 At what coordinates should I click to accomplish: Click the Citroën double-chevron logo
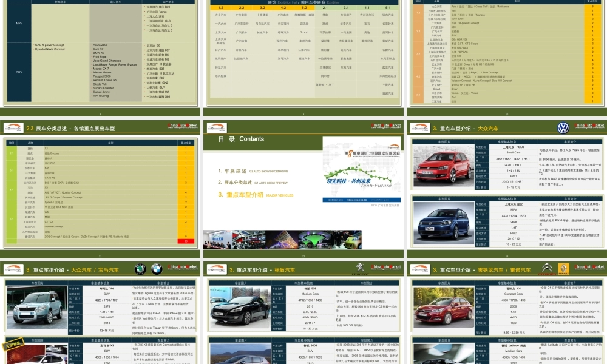pos(547,269)
